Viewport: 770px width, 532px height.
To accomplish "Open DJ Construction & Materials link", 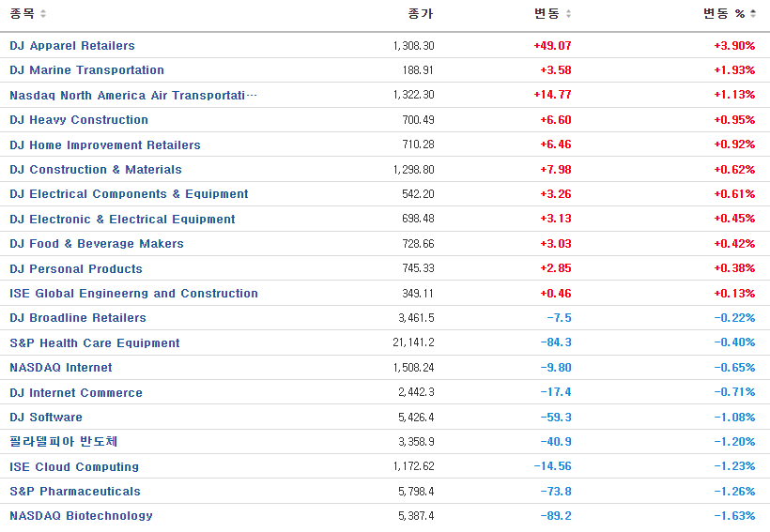I will tap(96, 169).
